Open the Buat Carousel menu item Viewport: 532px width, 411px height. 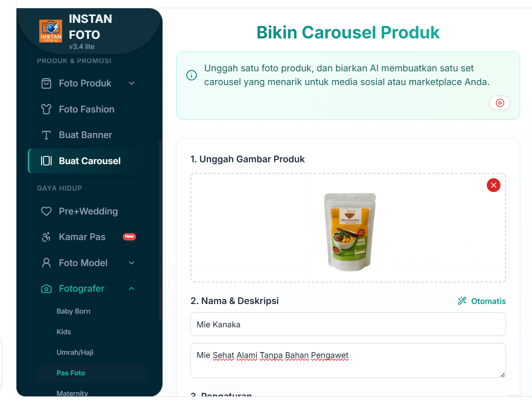[85, 161]
